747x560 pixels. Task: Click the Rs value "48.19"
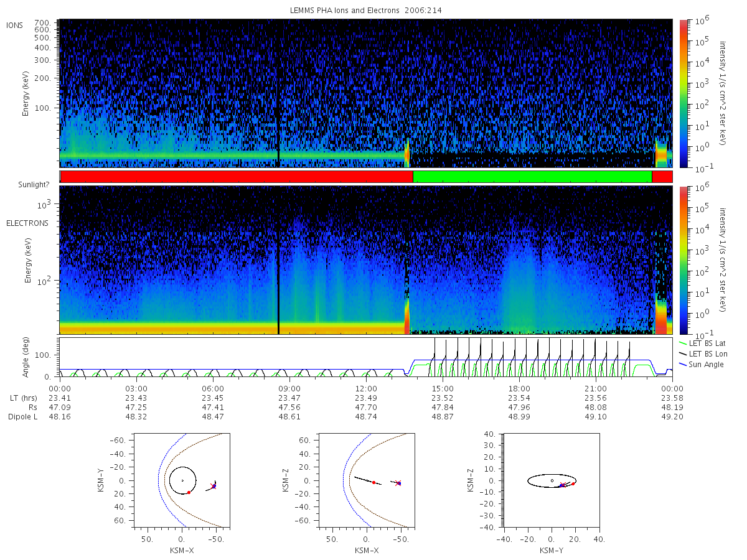(x=672, y=408)
